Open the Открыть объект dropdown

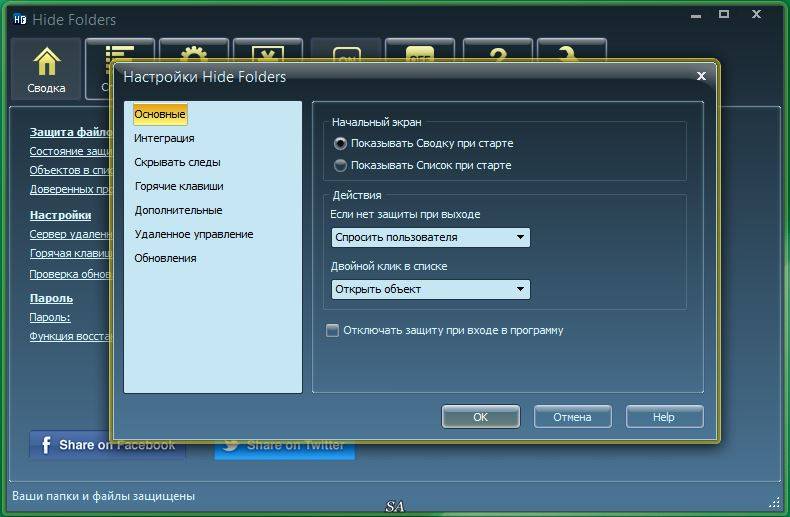[x=431, y=289]
